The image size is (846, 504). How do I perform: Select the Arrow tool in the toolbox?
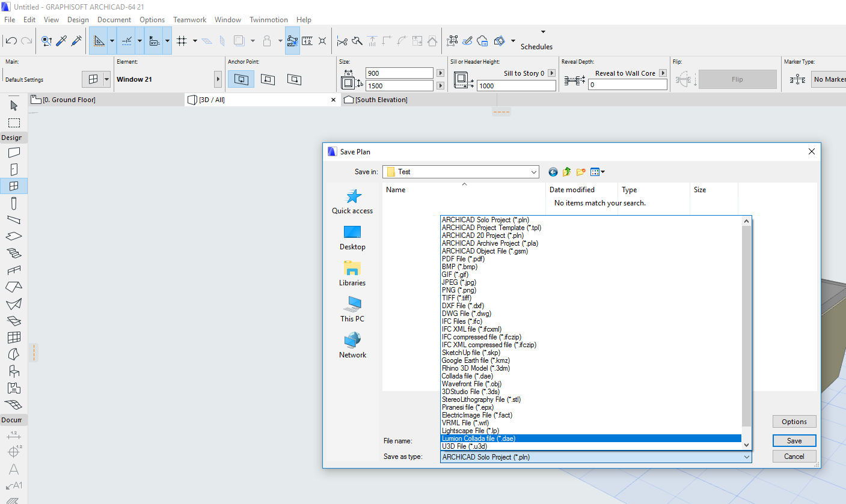coord(14,105)
